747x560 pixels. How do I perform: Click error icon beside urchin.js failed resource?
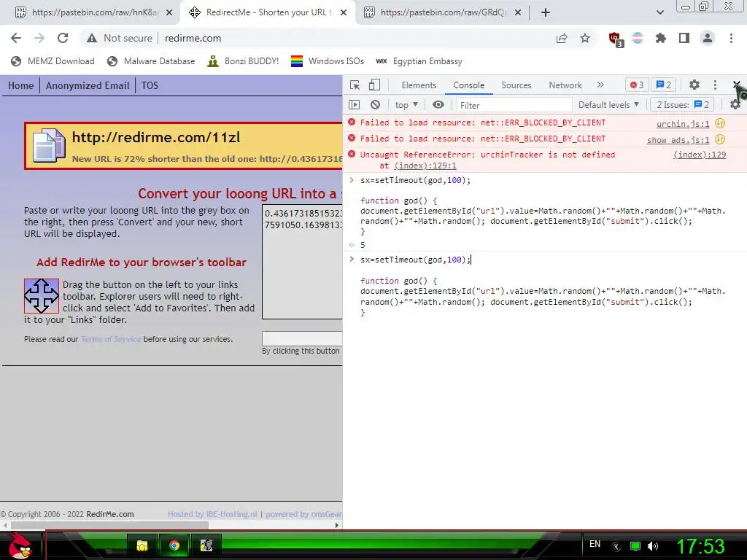352,122
